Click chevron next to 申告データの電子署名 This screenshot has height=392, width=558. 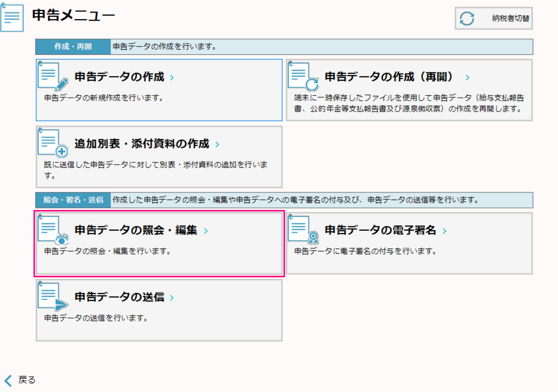point(444,231)
